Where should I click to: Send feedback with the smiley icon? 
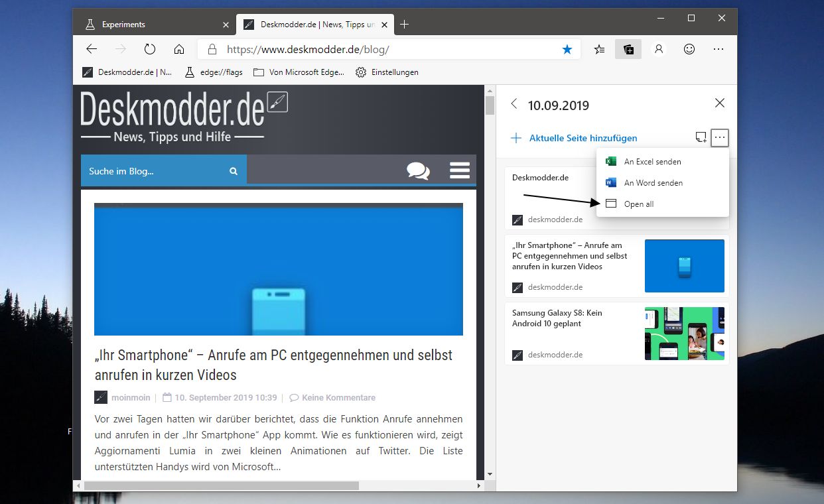pyautogui.click(x=689, y=49)
